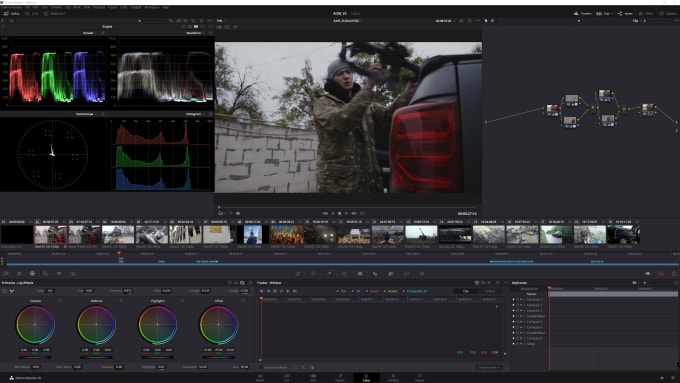Toggle the Nodes editor button
The image size is (680, 383).
pyautogui.click(x=625, y=13)
